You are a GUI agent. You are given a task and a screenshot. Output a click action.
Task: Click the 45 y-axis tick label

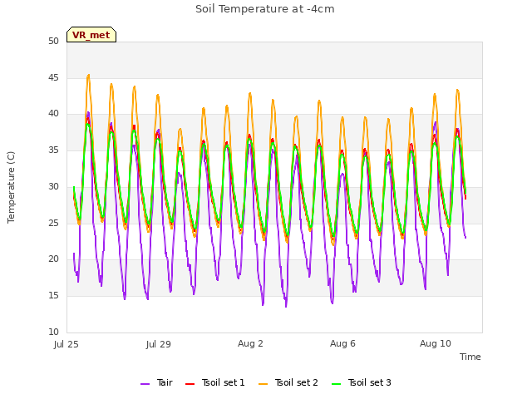point(53,77)
